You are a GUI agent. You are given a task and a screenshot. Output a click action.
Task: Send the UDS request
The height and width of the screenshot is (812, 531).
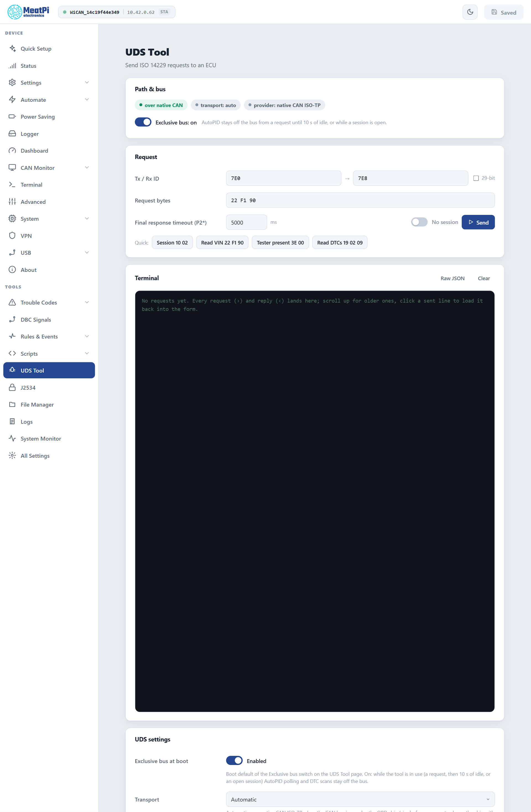click(478, 222)
